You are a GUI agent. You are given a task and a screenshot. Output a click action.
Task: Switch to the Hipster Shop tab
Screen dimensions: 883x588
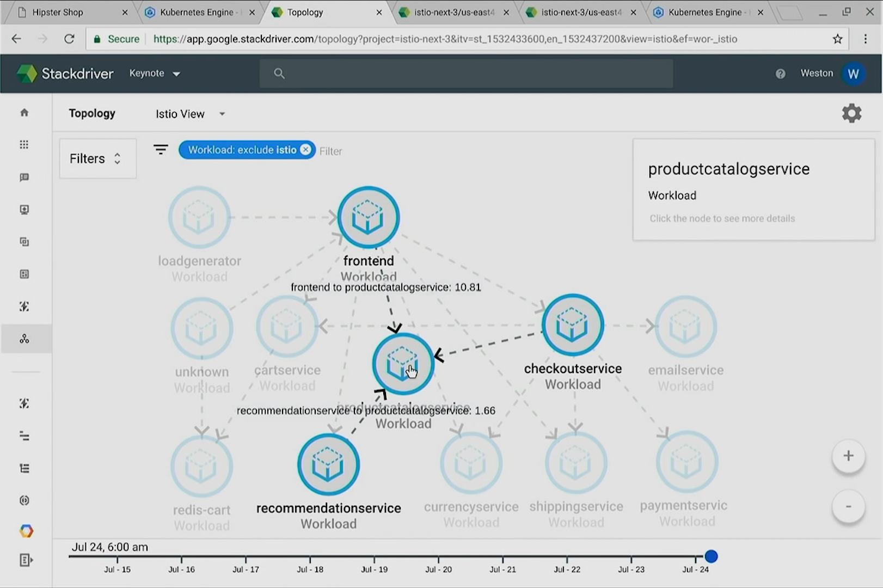click(x=65, y=12)
